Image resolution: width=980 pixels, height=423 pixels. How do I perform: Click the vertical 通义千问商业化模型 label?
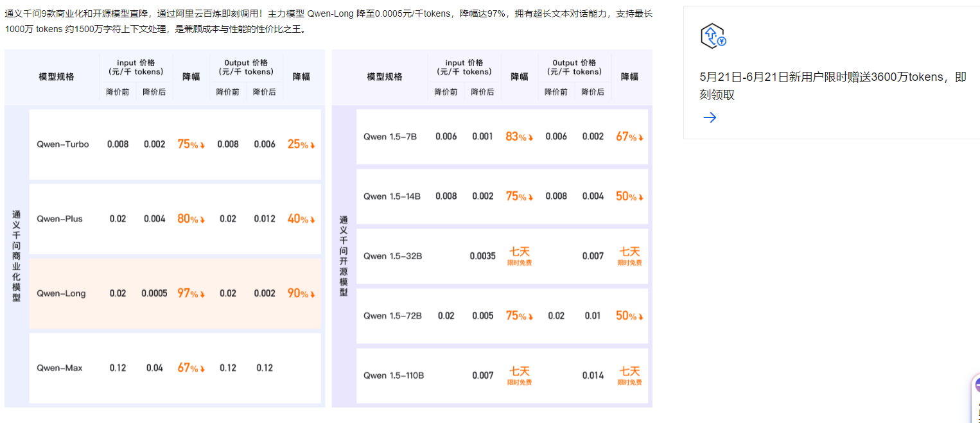pyautogui.click(x=17, y=256)
